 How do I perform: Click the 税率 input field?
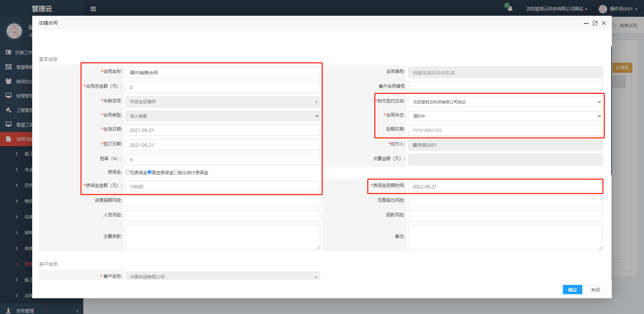223,160
